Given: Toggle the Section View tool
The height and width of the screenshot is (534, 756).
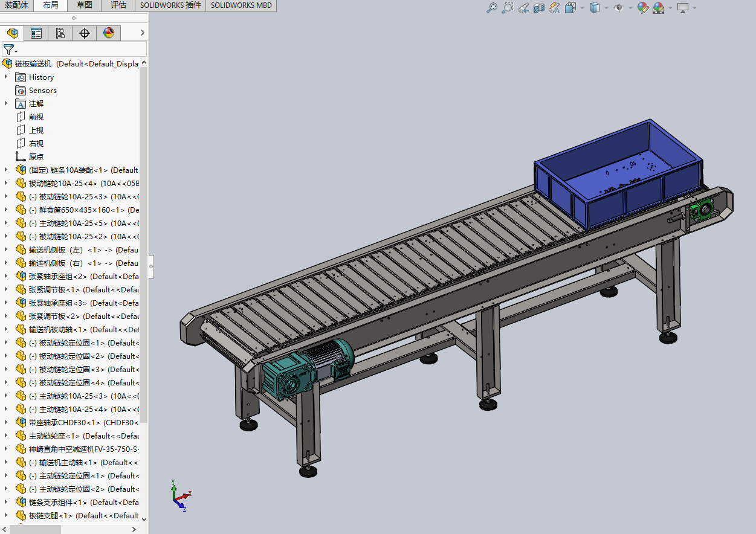Looking at the screenshot, I should (539, 8).
